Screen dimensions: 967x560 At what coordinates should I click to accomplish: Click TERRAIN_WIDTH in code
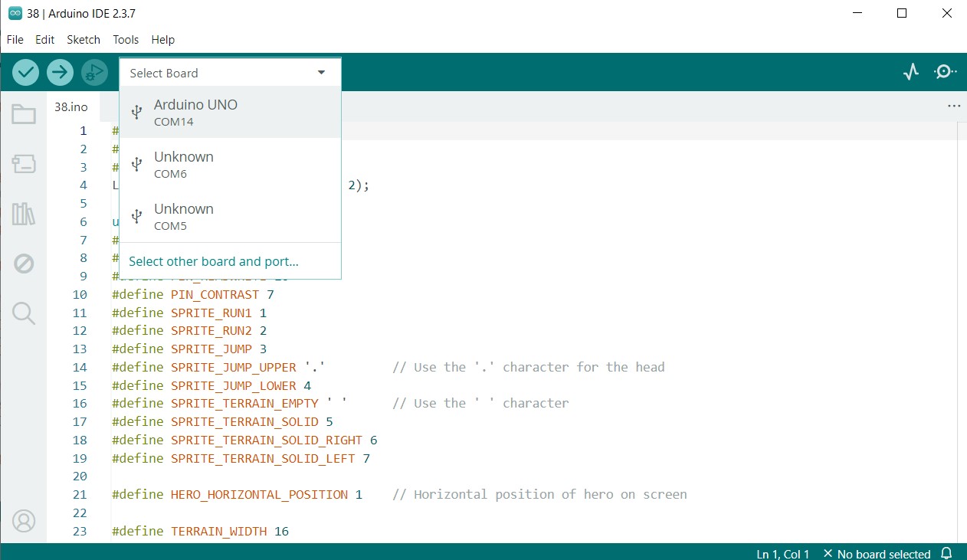pos(219,531)
